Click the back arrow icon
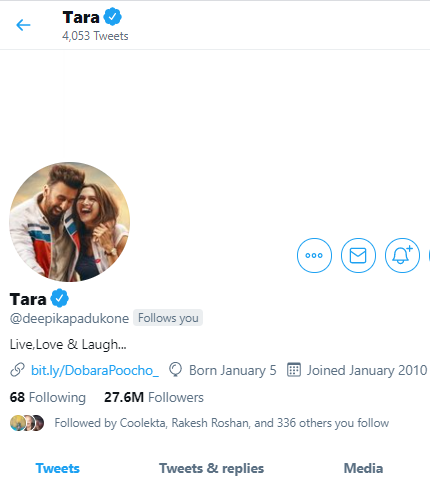The height and width of the screenshot is (488, 430). click(x=23, y=25)
